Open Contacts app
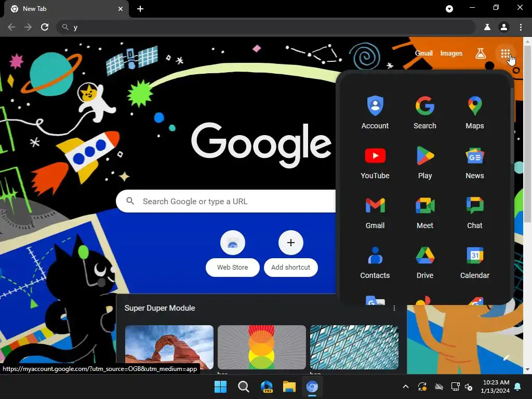The width and height of the screenshot is (532, 399). [x=375, y=262]
